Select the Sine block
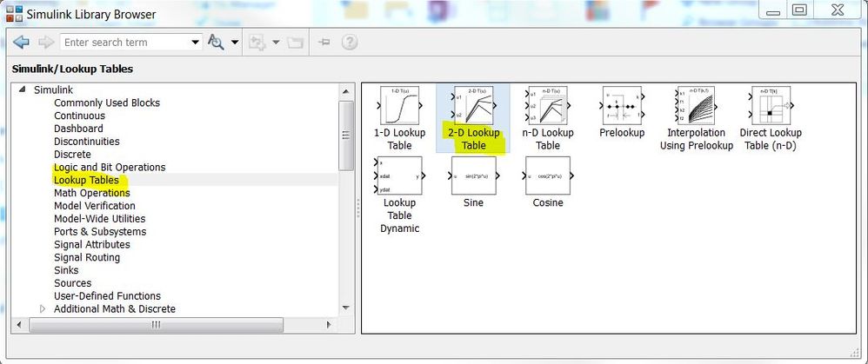 pyautogui.click(x=473, y=182)
